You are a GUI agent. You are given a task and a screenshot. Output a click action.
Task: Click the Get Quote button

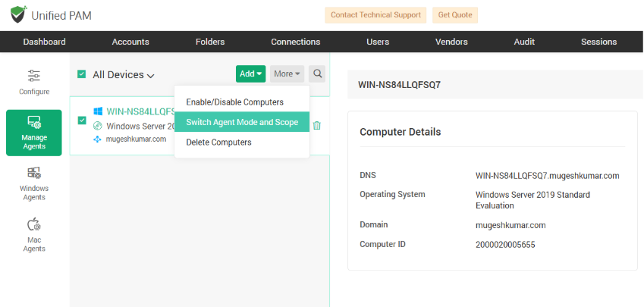455,15
